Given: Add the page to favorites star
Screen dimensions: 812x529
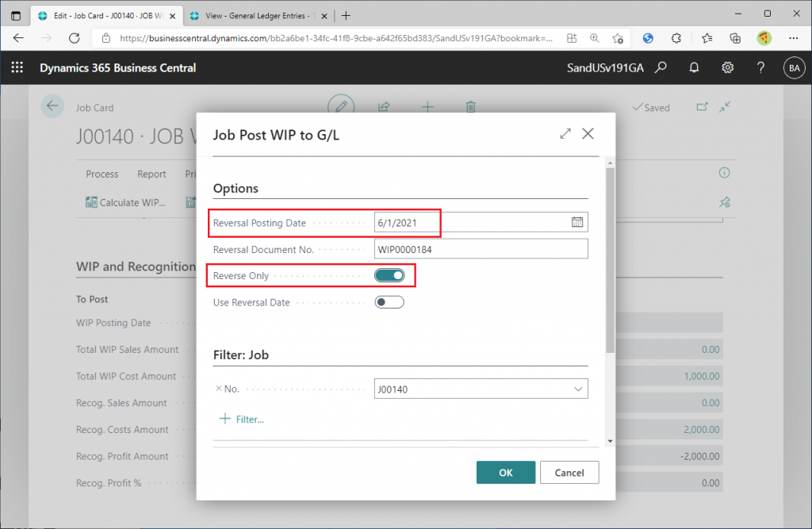Looking at the screenshot, I should click(617, 38).
